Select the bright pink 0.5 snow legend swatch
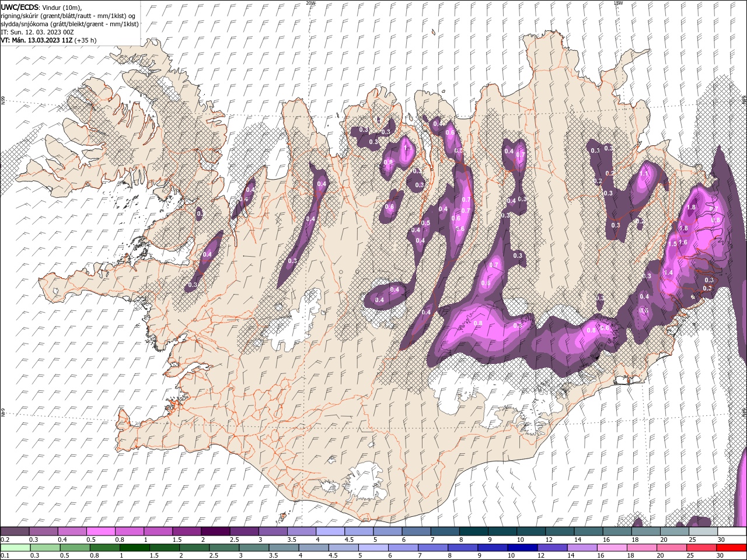747x560 pixels. [x=100, y=531]
